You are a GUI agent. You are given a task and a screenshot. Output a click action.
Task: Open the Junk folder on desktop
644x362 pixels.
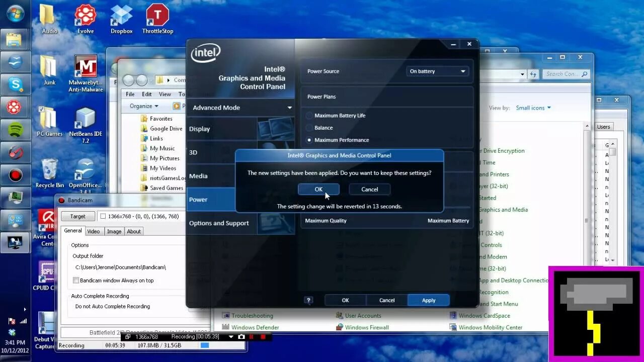point(49,70)
